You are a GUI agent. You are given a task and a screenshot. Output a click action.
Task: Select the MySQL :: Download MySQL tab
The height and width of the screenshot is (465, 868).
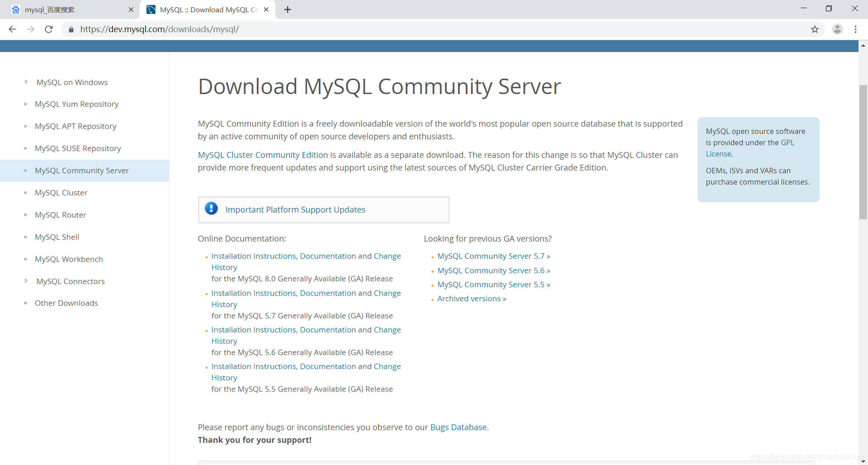[208, 9]
